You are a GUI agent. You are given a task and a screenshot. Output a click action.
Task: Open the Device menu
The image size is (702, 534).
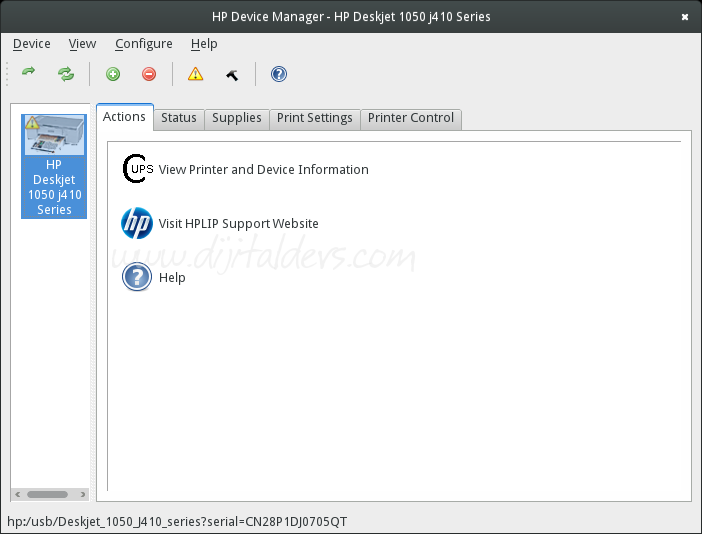click(31, 44)
